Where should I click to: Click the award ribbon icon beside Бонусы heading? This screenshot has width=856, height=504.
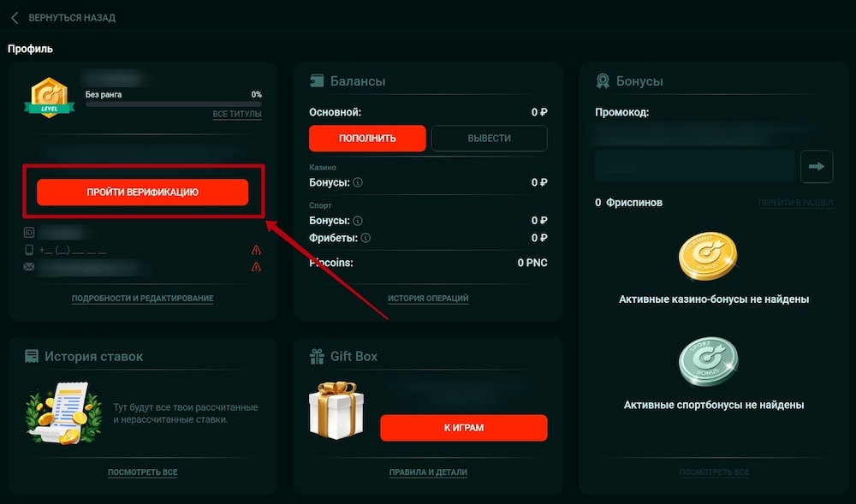tap(605, 80)
